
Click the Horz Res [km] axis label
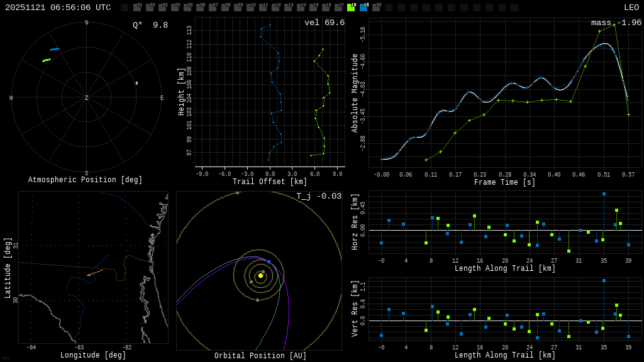355,222
